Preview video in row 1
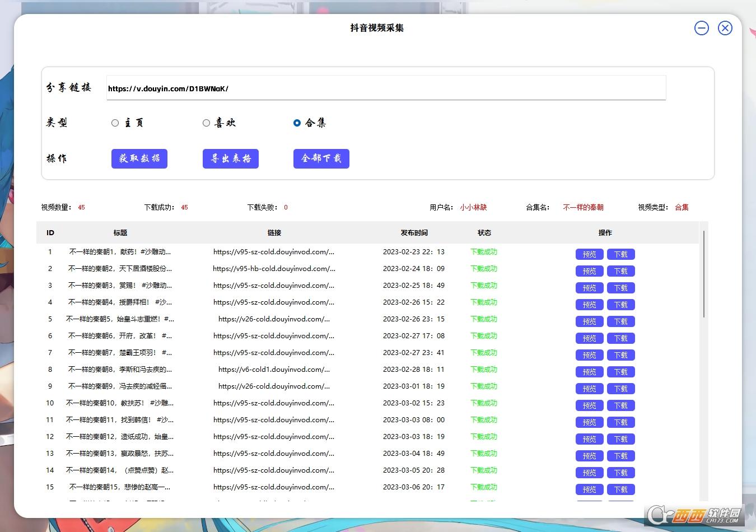This screenshot has width=756, height=532. 590,254
